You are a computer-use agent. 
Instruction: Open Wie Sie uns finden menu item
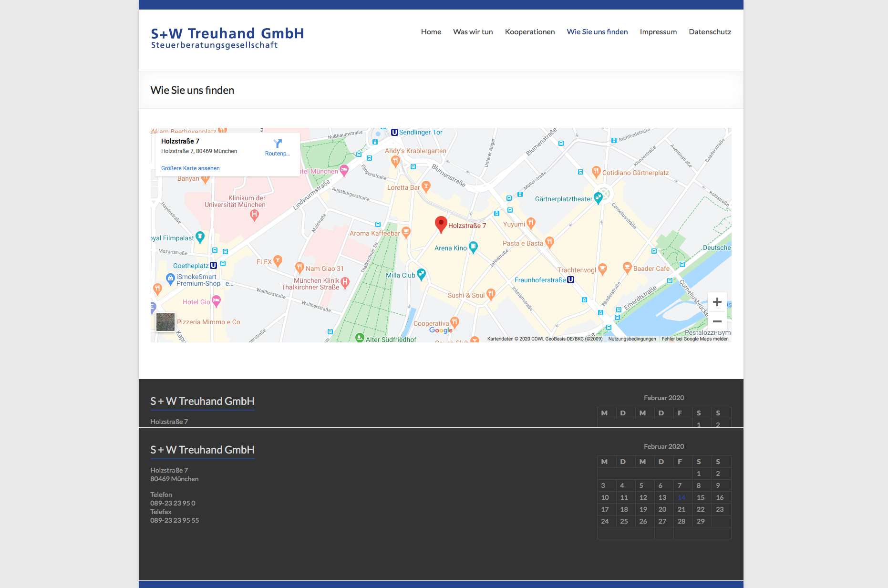tap(597, 32)
